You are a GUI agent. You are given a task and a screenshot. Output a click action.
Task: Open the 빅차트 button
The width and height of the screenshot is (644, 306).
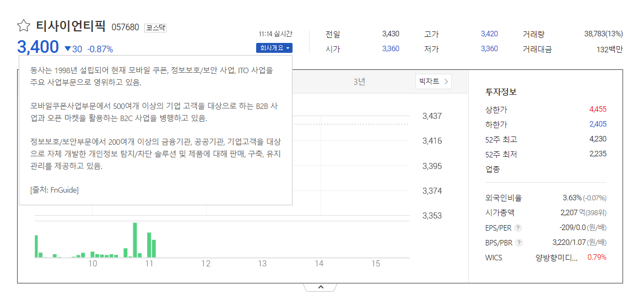click(x=434, y=81)
